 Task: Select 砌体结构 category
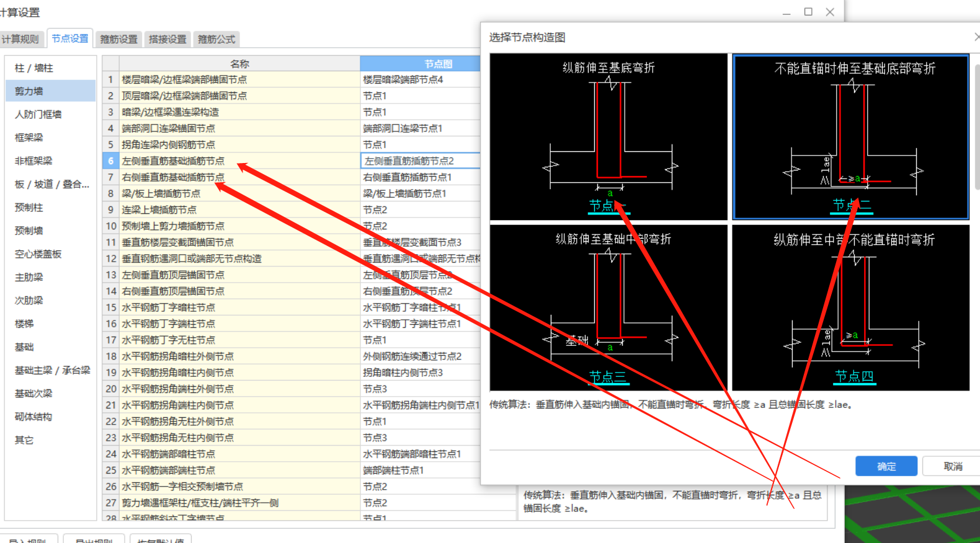[x=51, y=417]
